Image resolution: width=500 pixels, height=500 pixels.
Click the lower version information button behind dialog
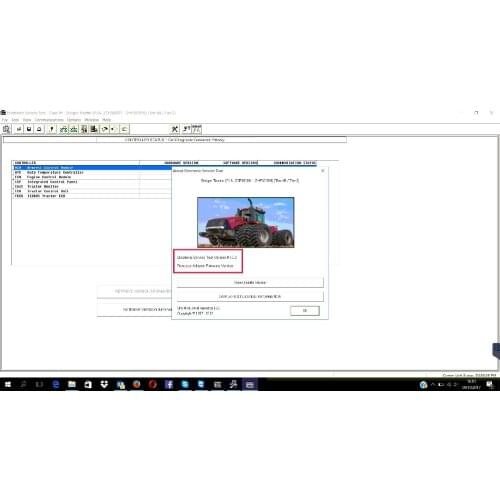coord(134,309)
